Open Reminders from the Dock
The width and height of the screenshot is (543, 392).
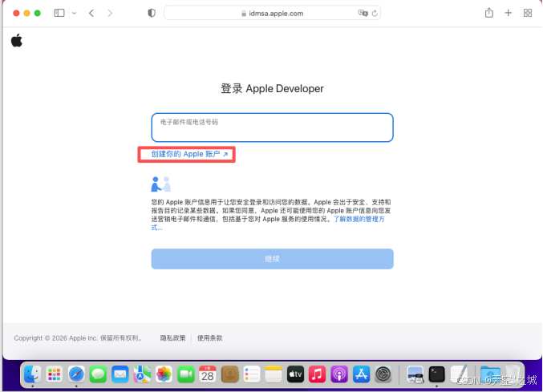(x=252, y=374)
